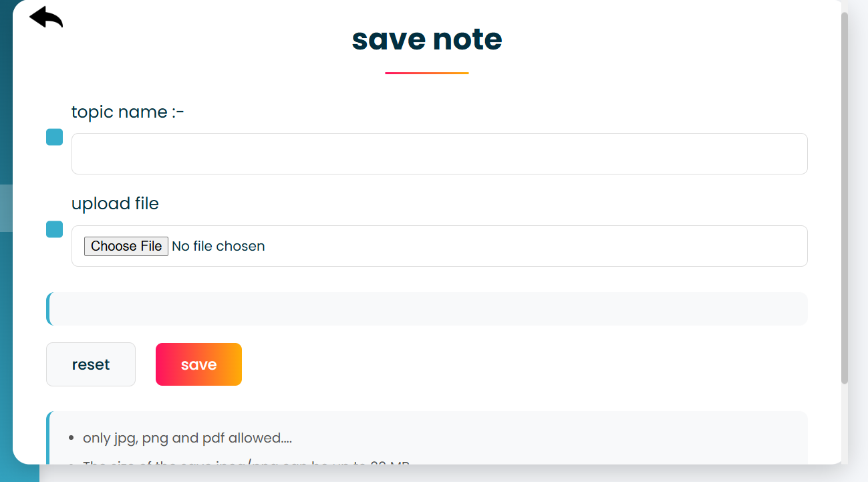Enable the checkbox beside upload file
The width and height of the screenshot is (868, 482).
click(x=53, y=229)
